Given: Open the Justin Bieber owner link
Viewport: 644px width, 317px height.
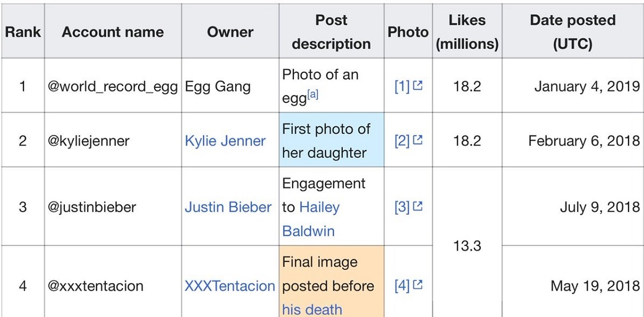Looking at the screenshot, I should 228,207.
